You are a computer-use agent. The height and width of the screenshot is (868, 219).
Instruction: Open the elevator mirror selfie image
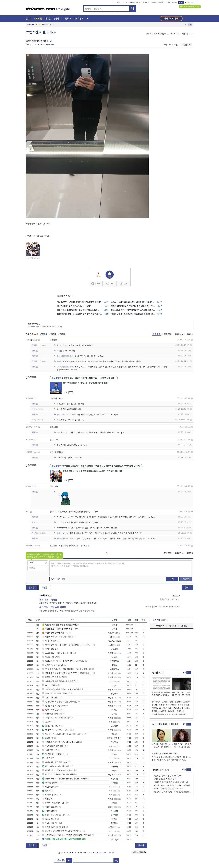point(87,136)
